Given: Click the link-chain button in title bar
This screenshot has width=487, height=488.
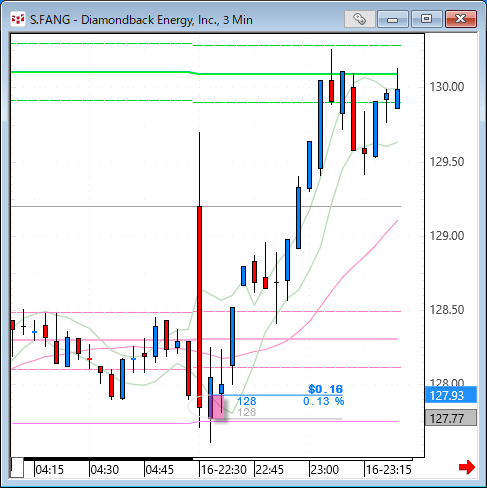Looking at the screenshot, I should 360,19.
